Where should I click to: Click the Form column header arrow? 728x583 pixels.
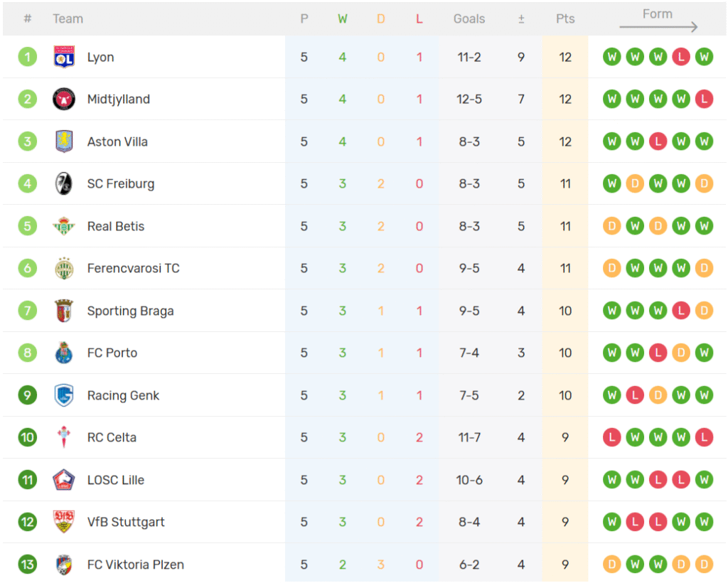click(658, 28)
